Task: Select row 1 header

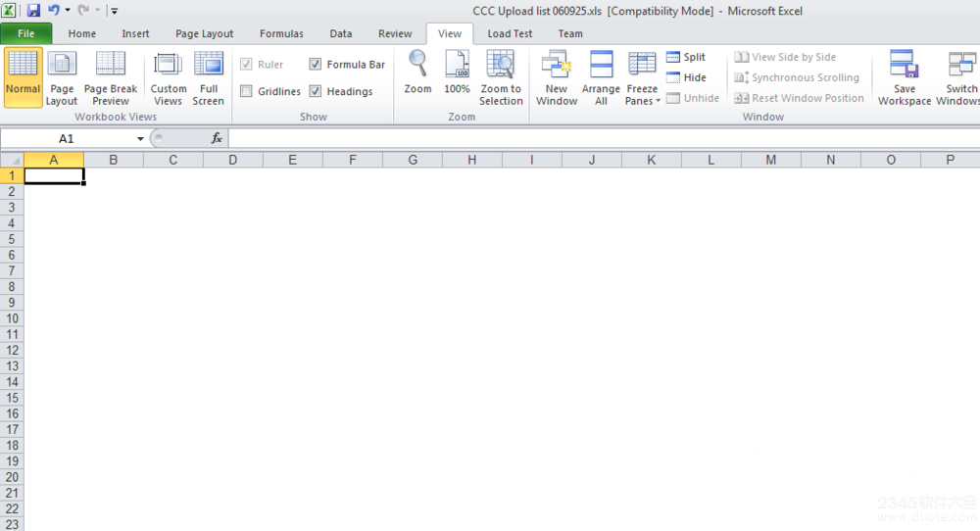Action: 12,175
